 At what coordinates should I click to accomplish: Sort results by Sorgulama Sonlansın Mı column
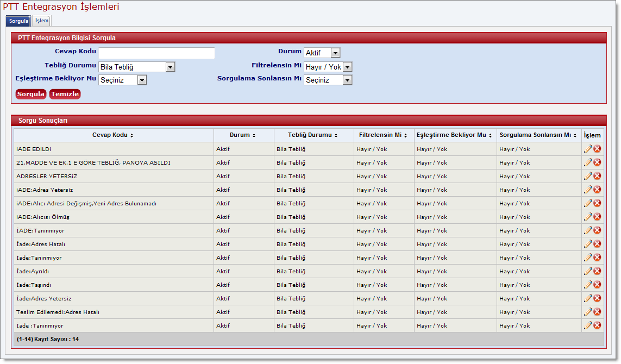pos(538,135)
